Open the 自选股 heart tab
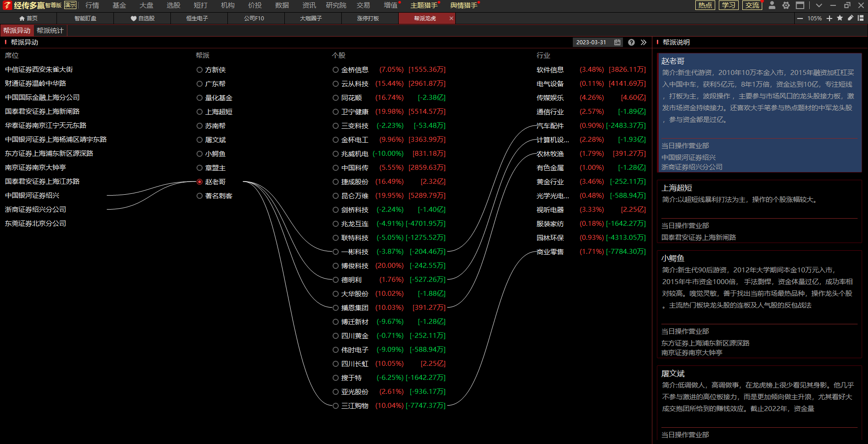868x444 pixels. point(142,19)
